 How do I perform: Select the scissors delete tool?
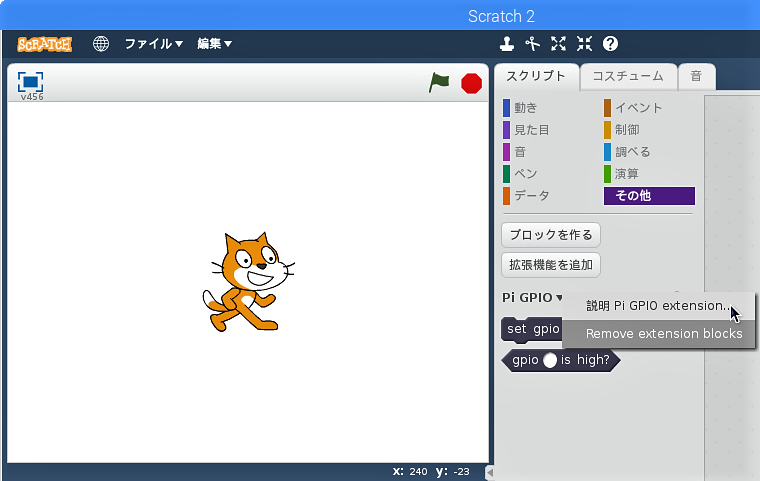(532, 44)
